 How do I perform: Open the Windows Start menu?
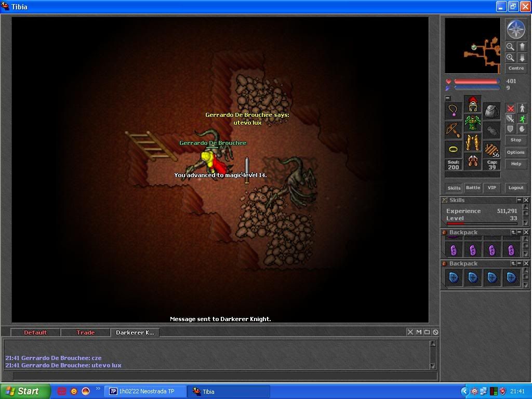tap(25, 391)
